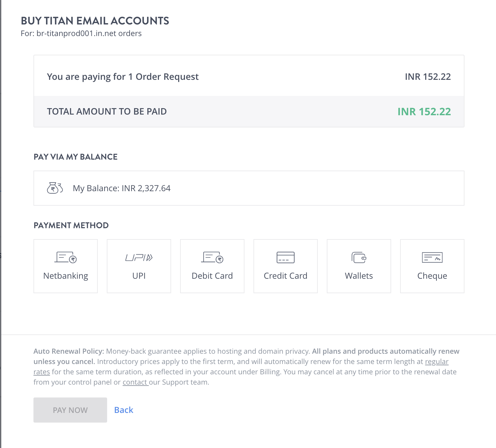Click the wallet icon above Wallets label

[x=359, y=257]
